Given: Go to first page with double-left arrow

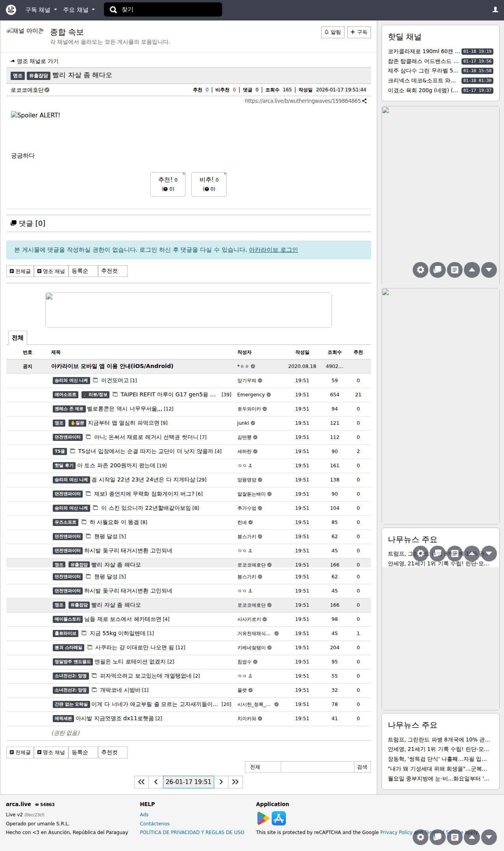Looking at the screenshot, I should point(141,782).
